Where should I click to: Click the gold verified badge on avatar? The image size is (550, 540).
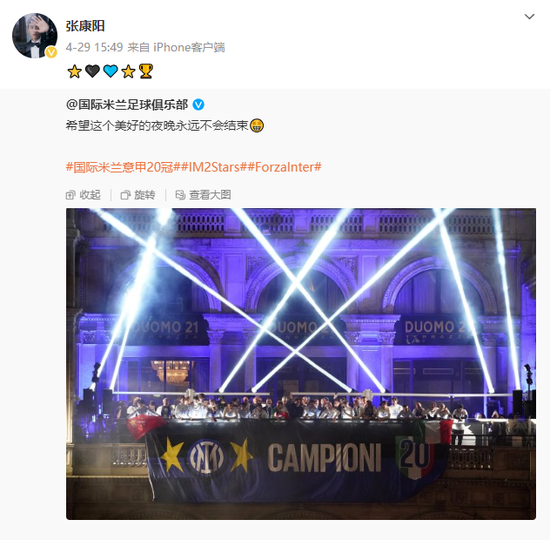pos(52,53)
